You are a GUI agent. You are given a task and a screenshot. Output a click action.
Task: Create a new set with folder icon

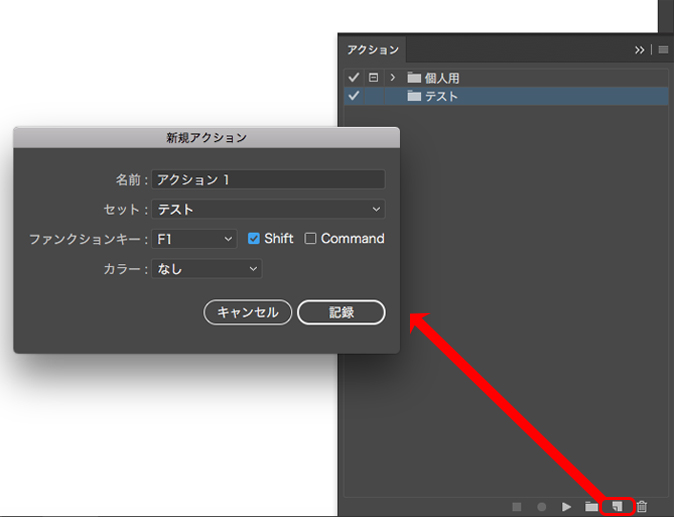[x=592, y=507]
